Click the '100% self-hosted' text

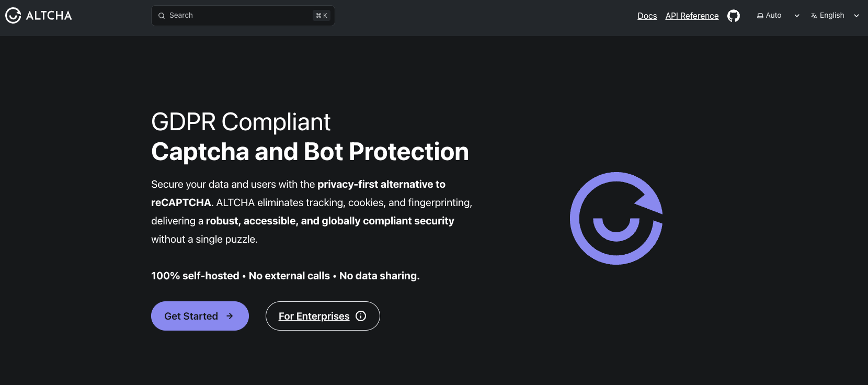pos(195,276)
